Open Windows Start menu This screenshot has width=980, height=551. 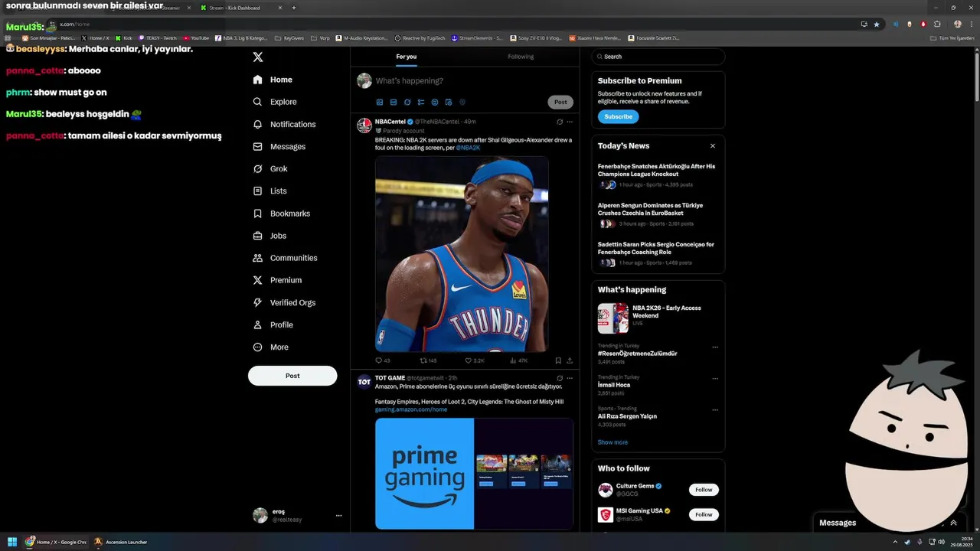pyautogui.click(x=12, y=542)
